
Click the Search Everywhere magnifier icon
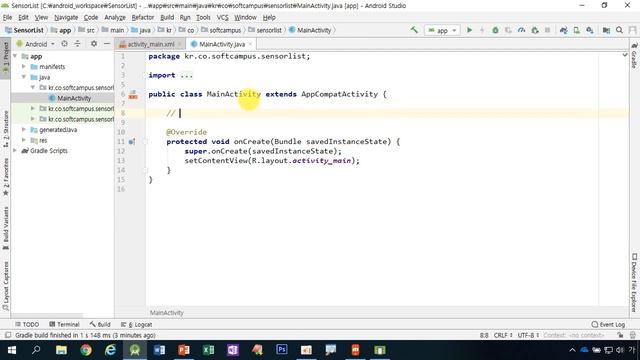620,30
